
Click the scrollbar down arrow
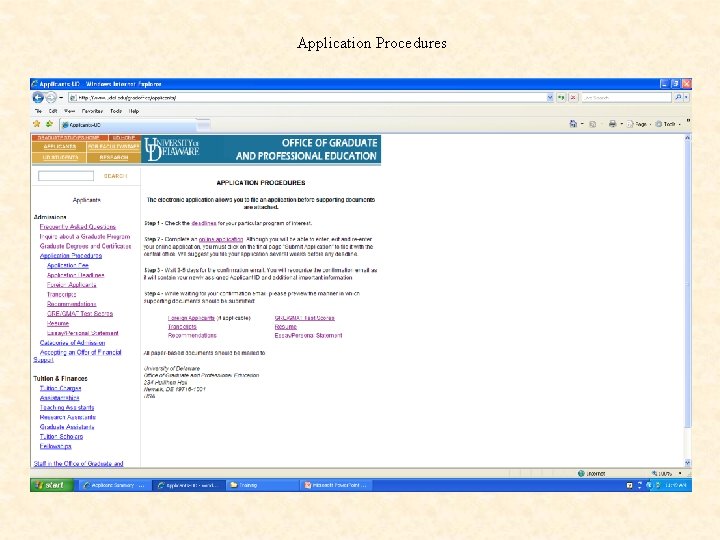687,463
